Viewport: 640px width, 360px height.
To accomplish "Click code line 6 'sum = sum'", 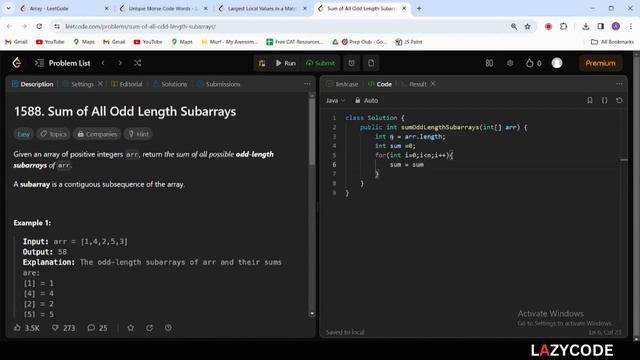I will (407, 164).
